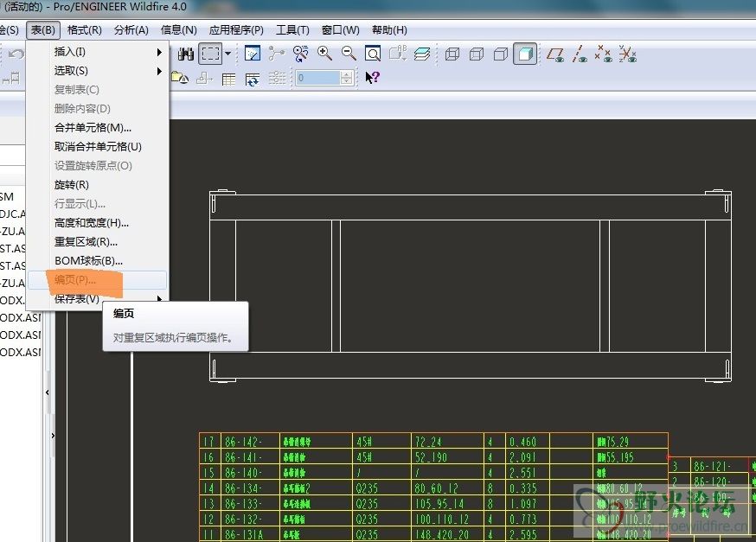Open the 分析(A) menu
Image resolution: width=756 pixels, height=542 pixels.
131,30
